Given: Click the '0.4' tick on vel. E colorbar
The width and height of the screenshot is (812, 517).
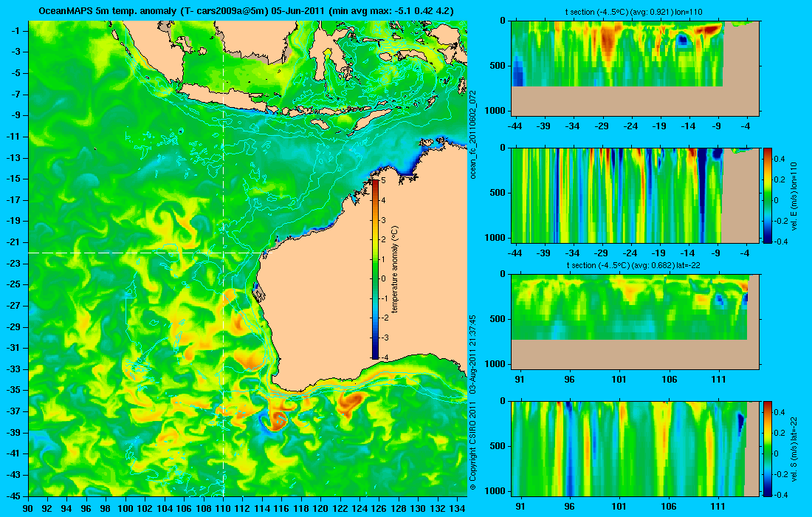Looking at the screenshot, I should click(x=780, y=159).
